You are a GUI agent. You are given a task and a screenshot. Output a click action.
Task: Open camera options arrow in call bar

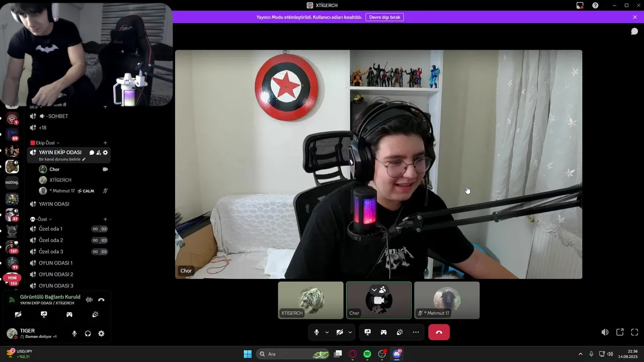pyautogui.click(x=350, y=332)
